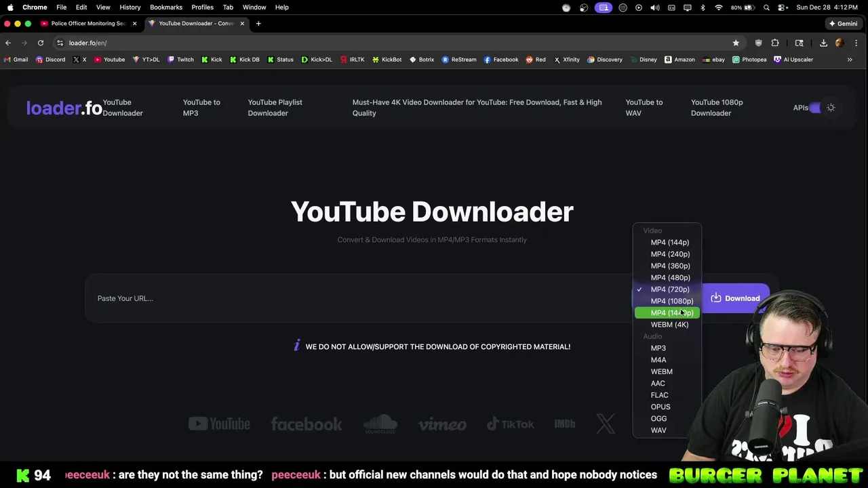Focus the Paste Your URL input field

point(359,298)
